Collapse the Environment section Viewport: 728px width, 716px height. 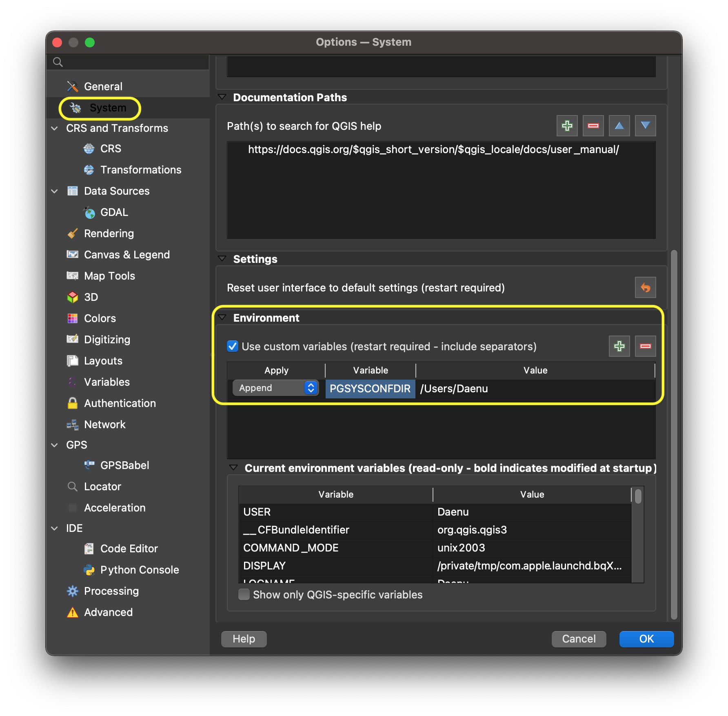pos(222,318)
